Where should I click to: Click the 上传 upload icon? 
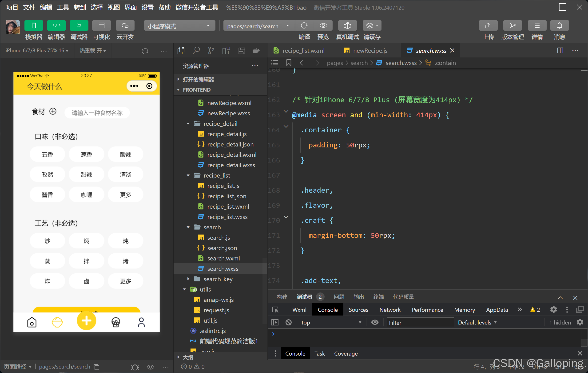(x=488, y=25)
